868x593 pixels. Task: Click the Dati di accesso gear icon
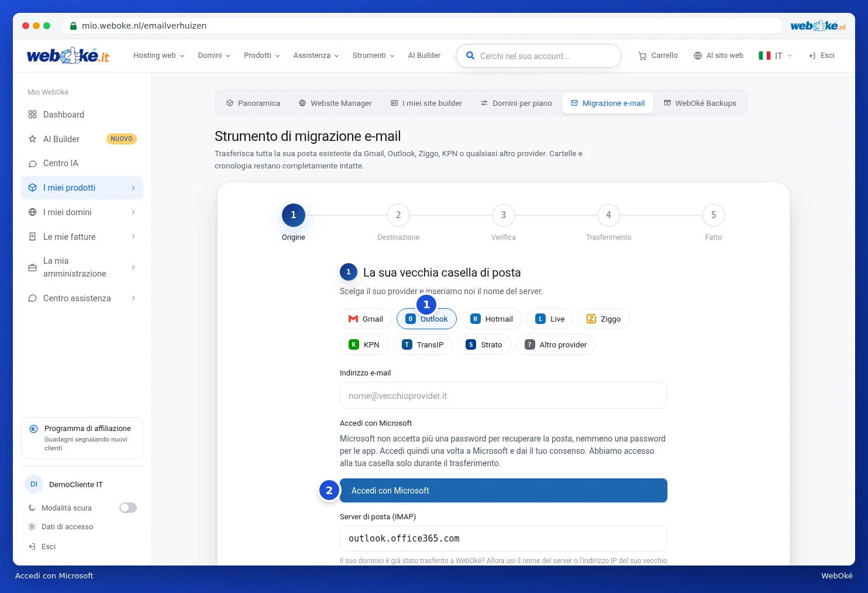(32, 527)
